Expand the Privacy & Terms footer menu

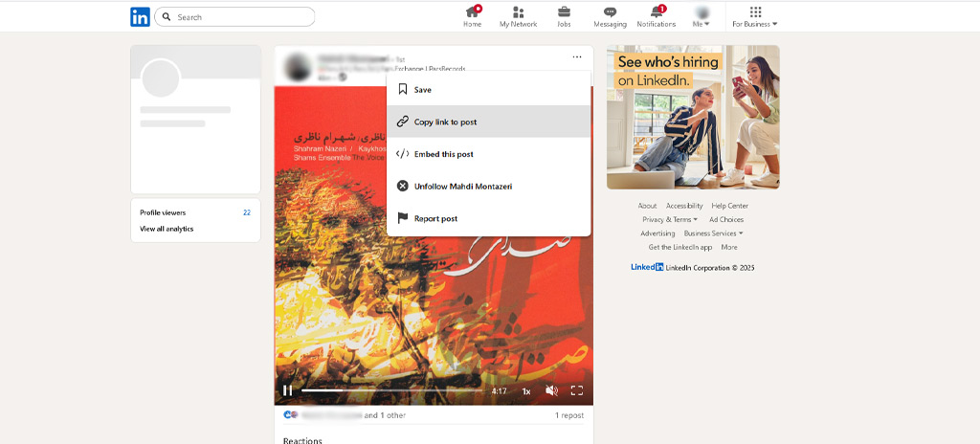669,219
